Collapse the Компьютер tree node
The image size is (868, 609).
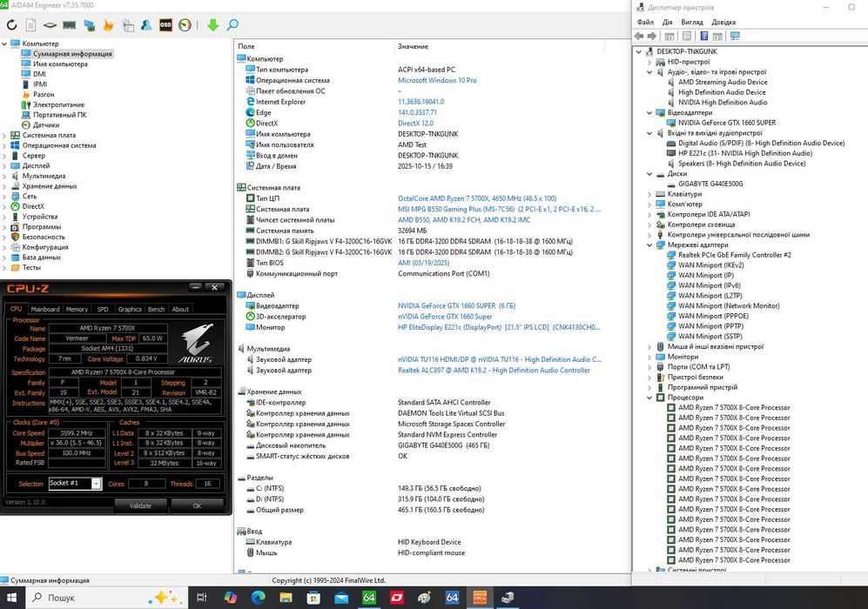click(5, 43)
